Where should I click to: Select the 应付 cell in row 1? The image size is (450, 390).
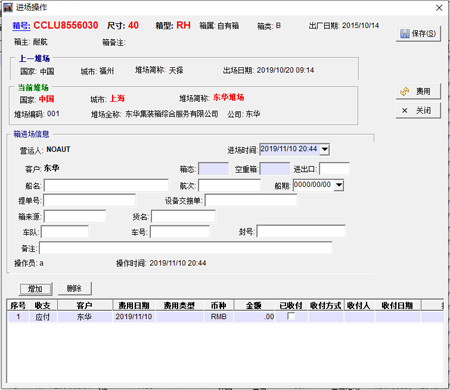(43, 317)
